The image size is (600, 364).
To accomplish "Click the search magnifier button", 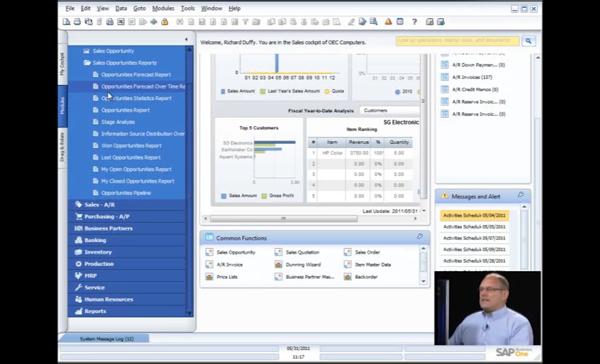I will click(528, 41).
